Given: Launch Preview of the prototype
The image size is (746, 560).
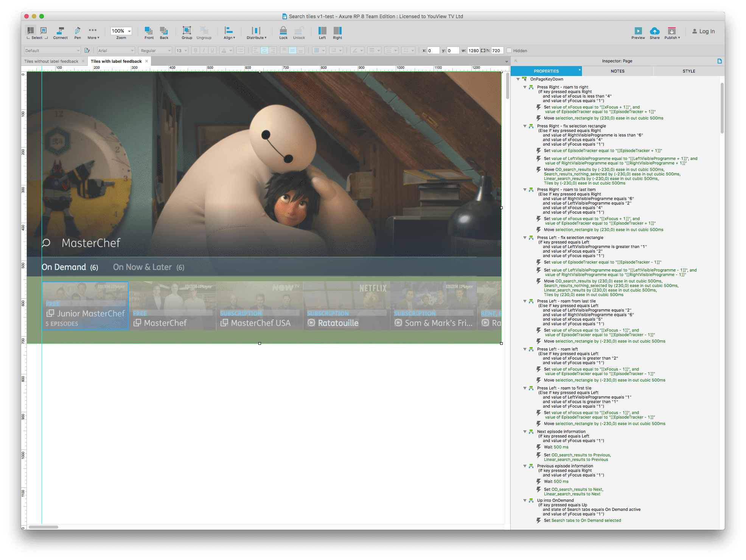Looking at the screenshot, I should 638,33.
